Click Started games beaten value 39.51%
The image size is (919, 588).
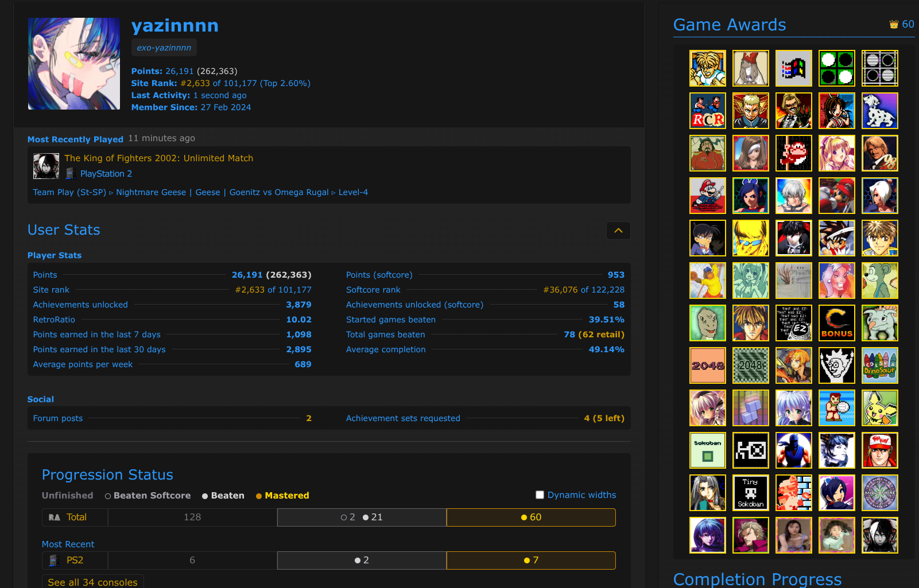(606, 320)
